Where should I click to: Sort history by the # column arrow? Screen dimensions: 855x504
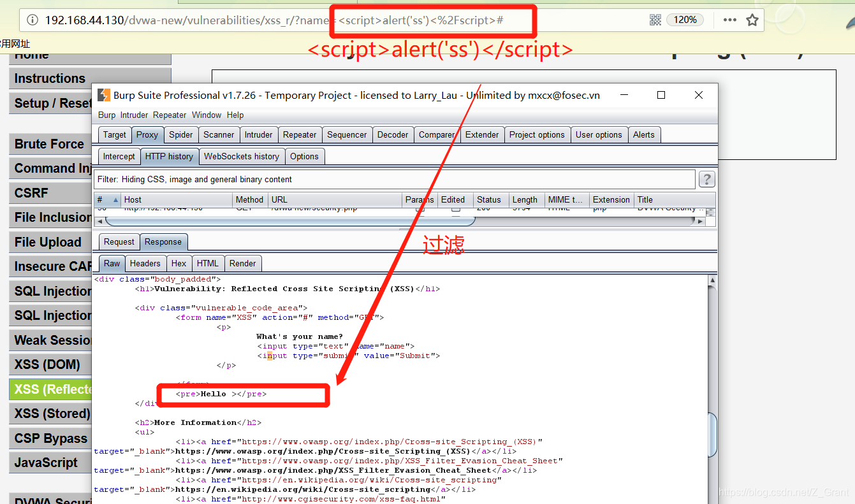[117, 199]
